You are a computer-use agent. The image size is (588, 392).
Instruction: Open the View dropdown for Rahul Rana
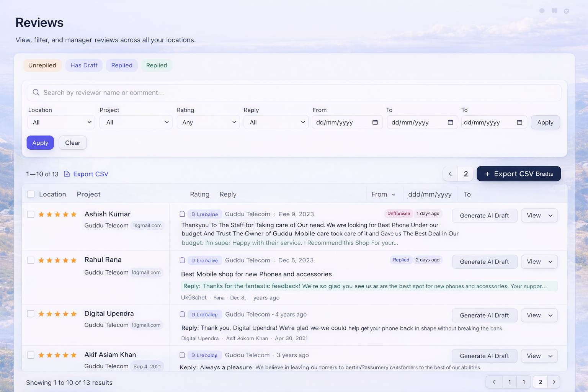pyautogui.click(x=539, y=262)
